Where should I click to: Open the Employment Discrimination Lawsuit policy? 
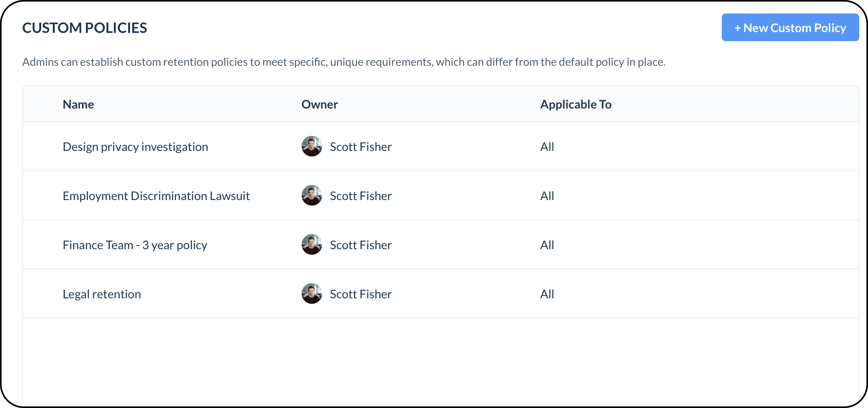coord(156,196)
